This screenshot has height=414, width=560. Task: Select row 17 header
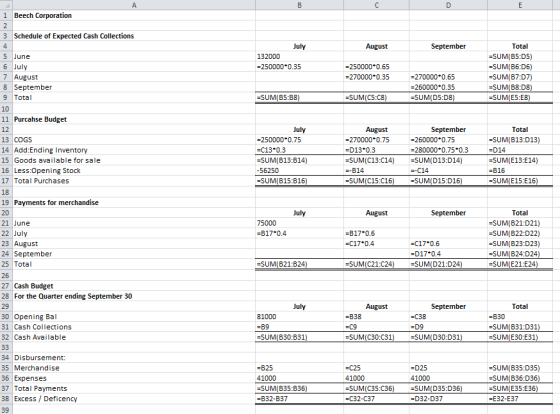coord(6,181)
